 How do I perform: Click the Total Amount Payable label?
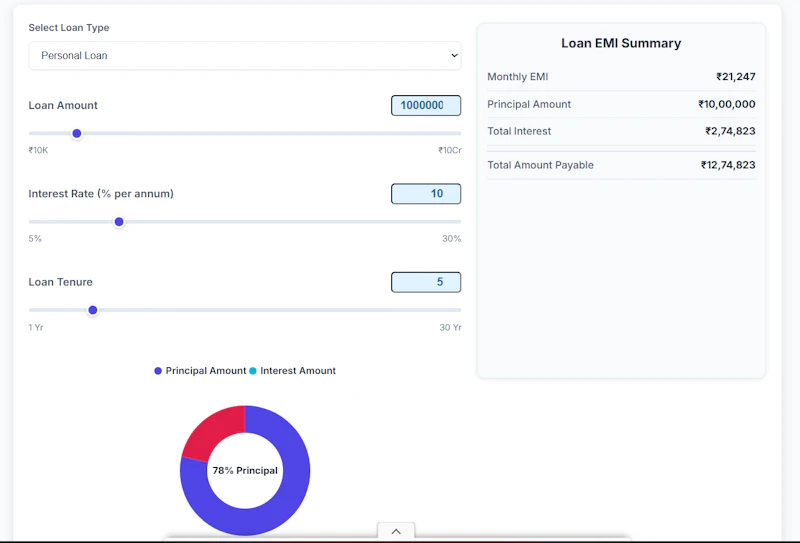click(x=540, y=165)
